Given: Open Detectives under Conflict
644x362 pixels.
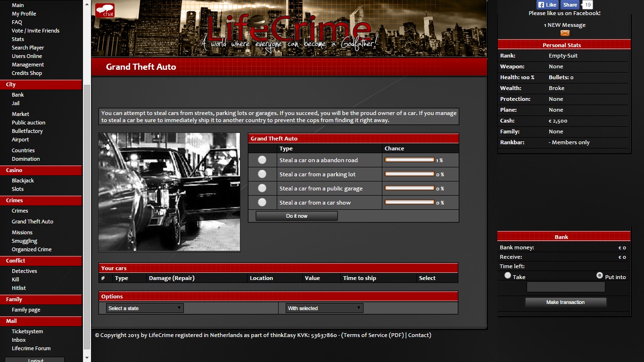Looking at the screenshot, I should [25, 271].
